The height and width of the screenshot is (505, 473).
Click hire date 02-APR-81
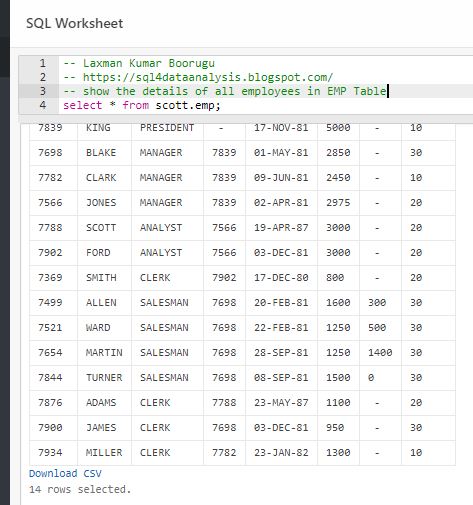click(x=281, y=203)
